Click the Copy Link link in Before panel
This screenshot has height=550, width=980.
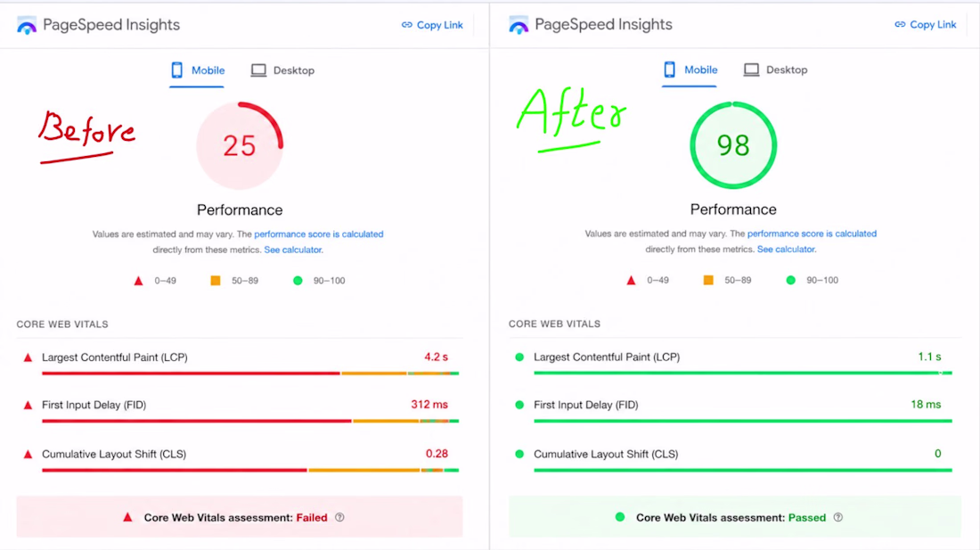pos(432,25)
